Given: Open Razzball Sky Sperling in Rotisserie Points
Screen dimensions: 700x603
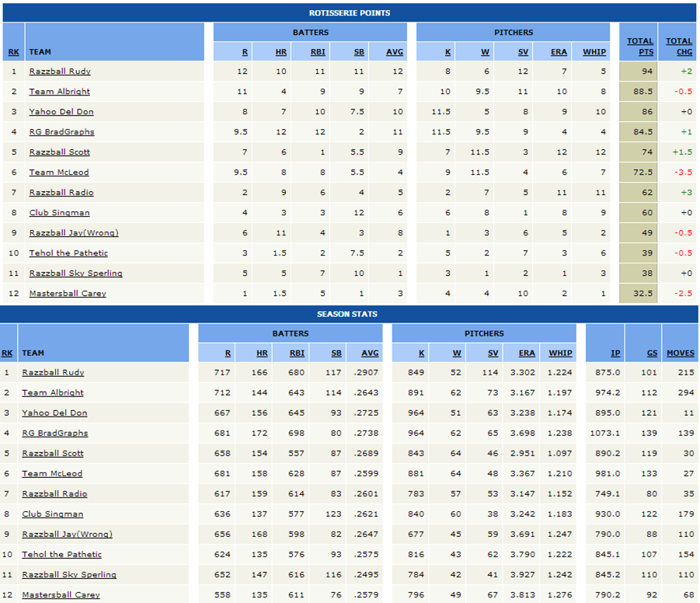Looking at the screenshot, I should point(75,274).
